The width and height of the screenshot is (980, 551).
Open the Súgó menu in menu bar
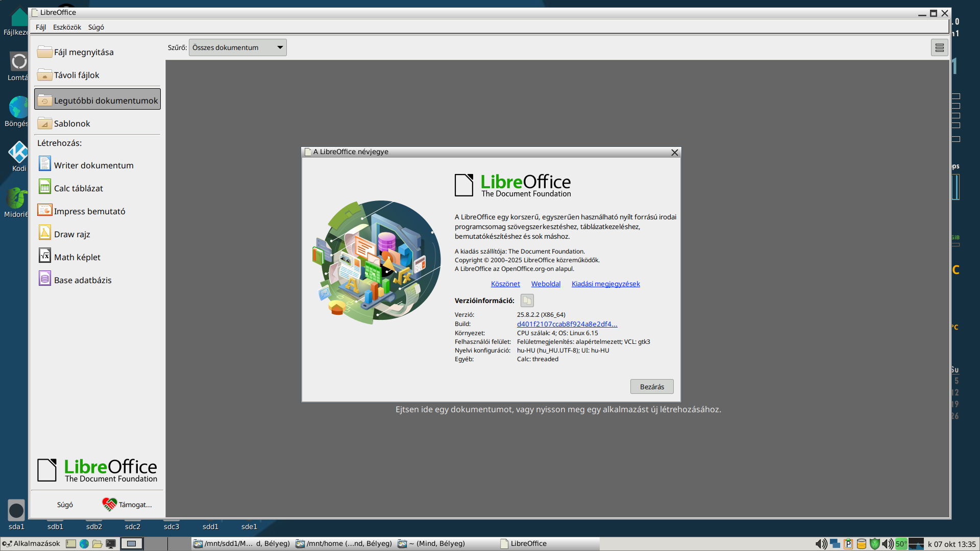click(96, 27)
